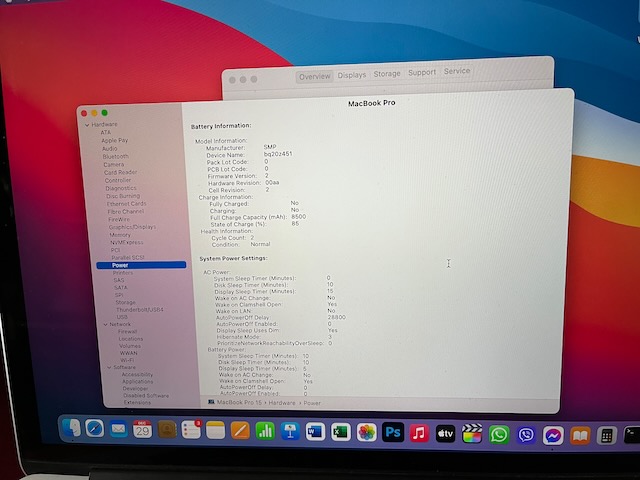Open Terminal from the Dock
The width and height of the screenshot is (640, 480).
tap(632, 435)
